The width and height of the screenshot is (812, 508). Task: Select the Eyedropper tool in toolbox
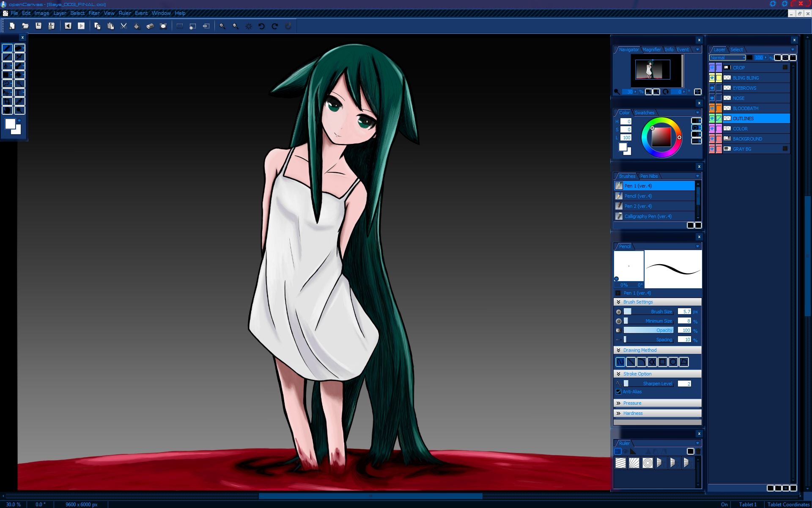(19, 101)
